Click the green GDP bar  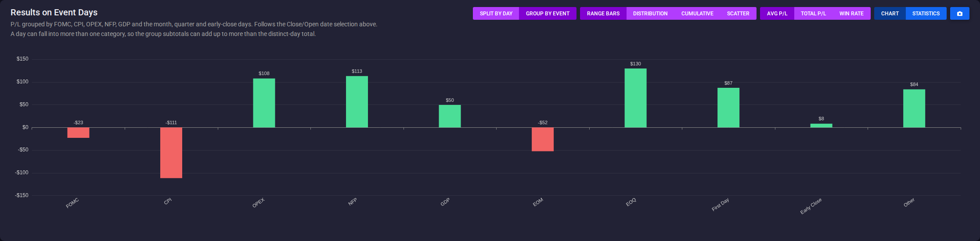(x=450, y=116)
